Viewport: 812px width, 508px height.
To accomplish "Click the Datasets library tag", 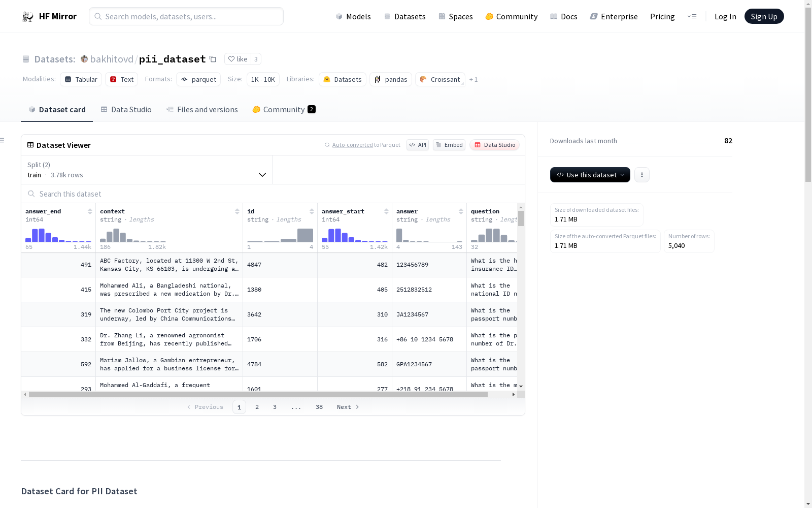I will click(x=343, y=79).
